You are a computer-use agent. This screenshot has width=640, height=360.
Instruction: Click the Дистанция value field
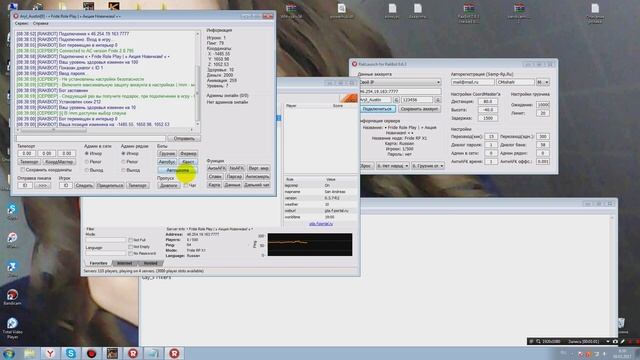tap(487, 101)
